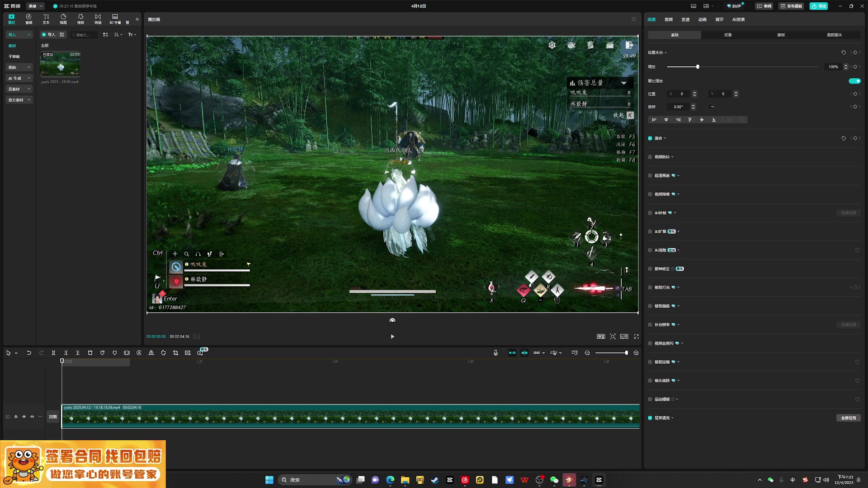Viewport: 868px width, 488px height.
Task: Toggle the 等比缩放 switch
Action: pyautogui.click(x=854, y=81)
